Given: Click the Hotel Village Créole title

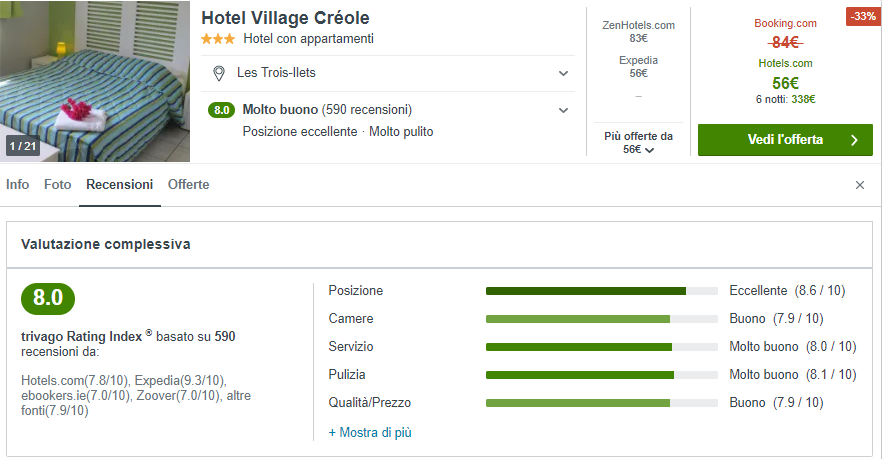Looking at the screenshot, I should tap(286, 18).
